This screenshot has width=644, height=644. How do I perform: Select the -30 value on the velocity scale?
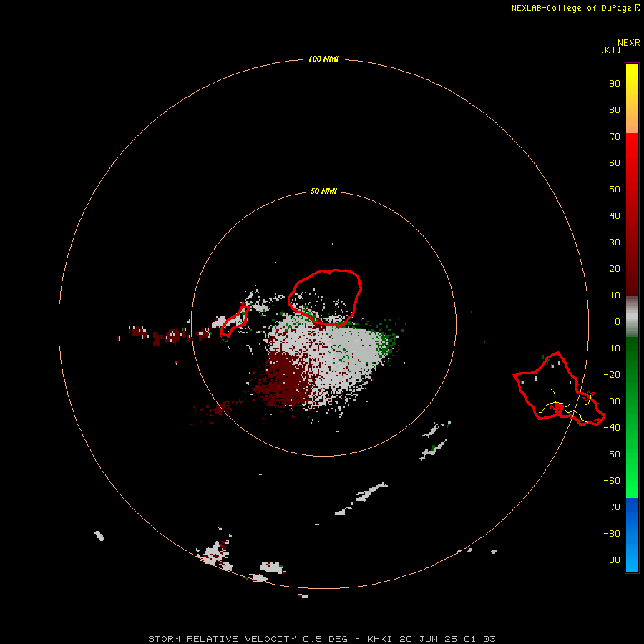click(x=612, y=401)
